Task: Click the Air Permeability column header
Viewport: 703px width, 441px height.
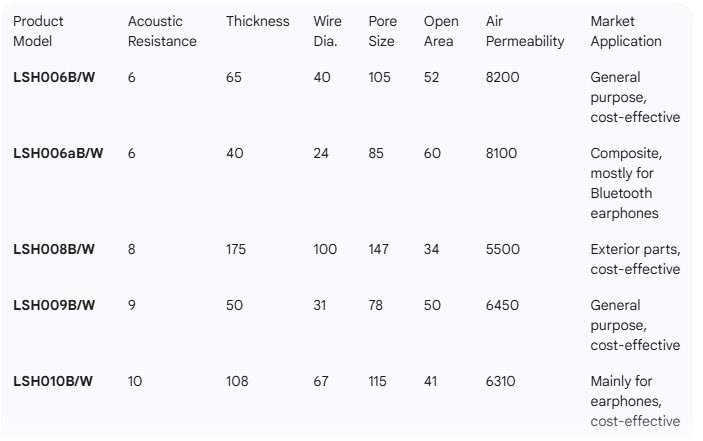Action: 524,31
